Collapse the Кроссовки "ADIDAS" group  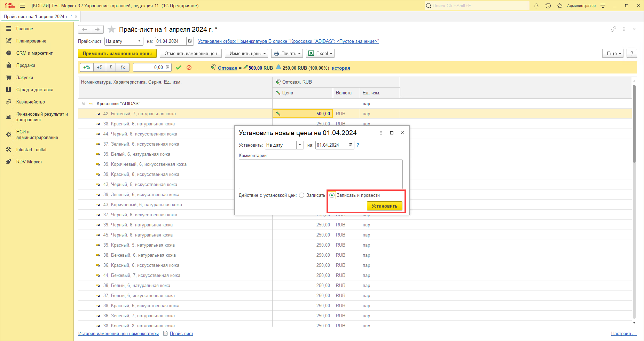click(x=84, y=103)
